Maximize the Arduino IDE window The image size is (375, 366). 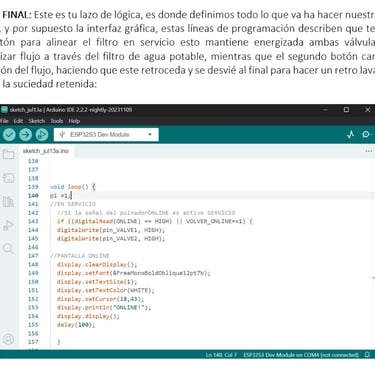346,110
